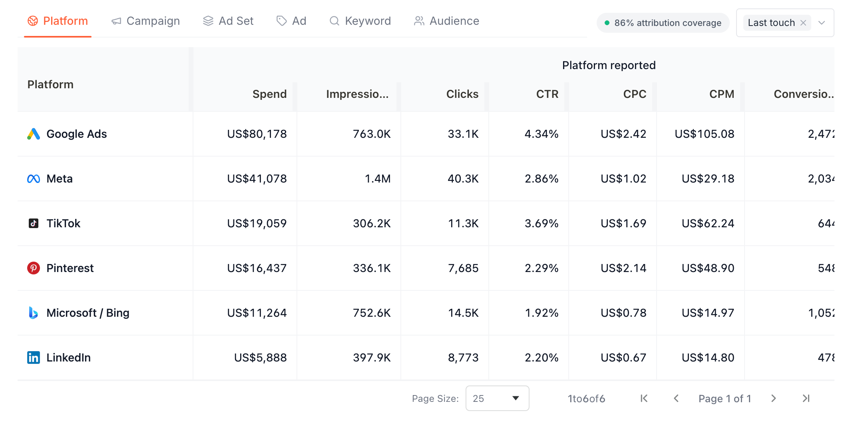Go to the next page
Viewport: 868px width, 433px height.
click(x=774, y=398)
